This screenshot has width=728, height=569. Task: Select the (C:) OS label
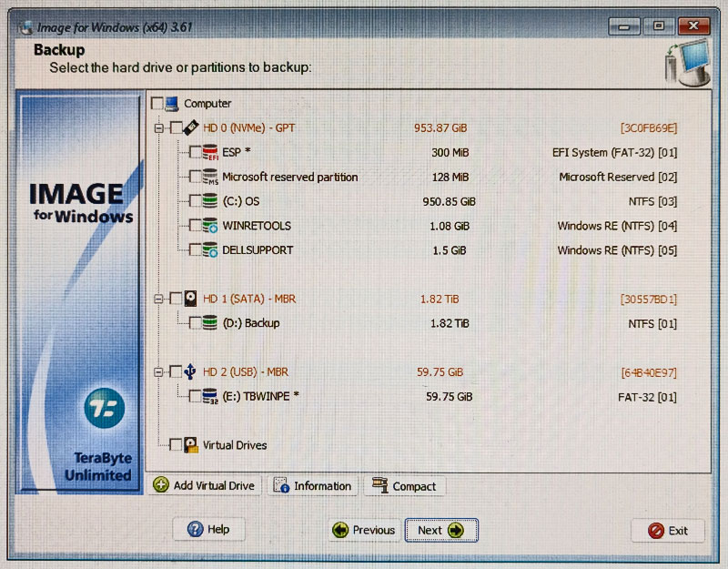point(241,201)
